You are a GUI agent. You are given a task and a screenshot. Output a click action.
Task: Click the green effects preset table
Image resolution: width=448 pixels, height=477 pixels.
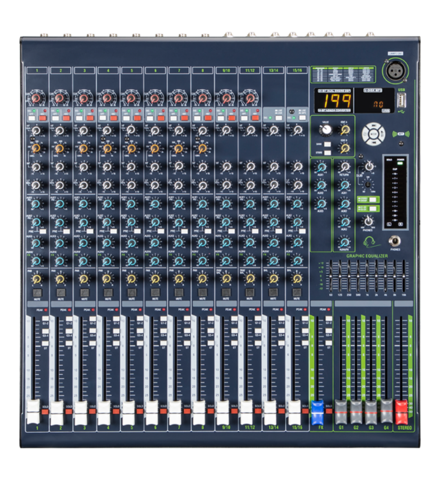click(343, 74)
